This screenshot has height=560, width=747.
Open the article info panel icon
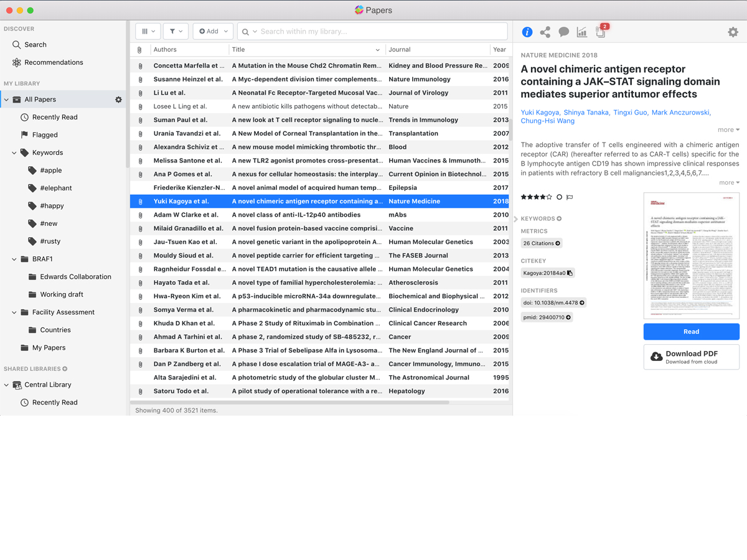[x=527, y=32]
